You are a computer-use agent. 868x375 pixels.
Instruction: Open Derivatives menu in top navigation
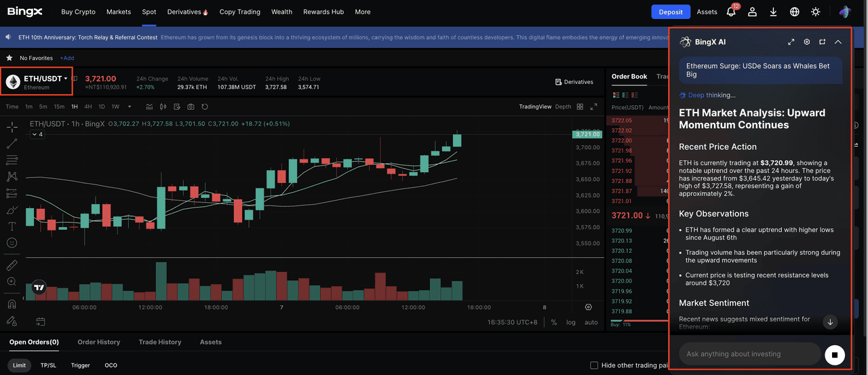(x=187, y=12)
